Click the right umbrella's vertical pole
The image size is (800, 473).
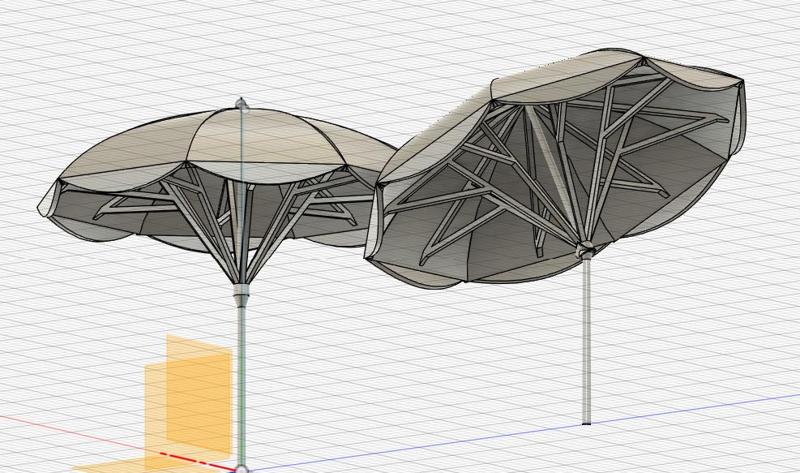pyautogui.click(x=587, y=341)
